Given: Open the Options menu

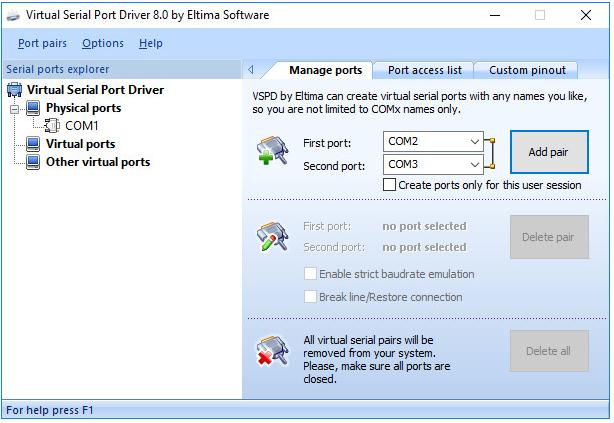Looking at the screenshot, I should 103,43.
